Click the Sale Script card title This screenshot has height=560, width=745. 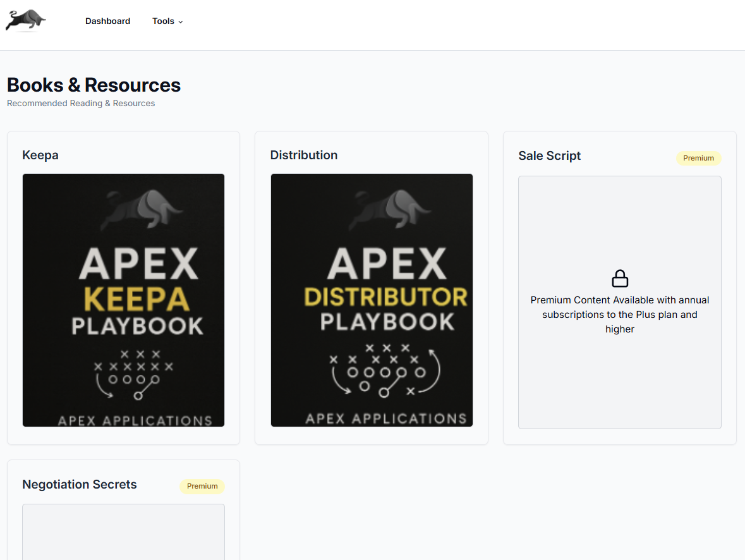[x=550, y=155]
